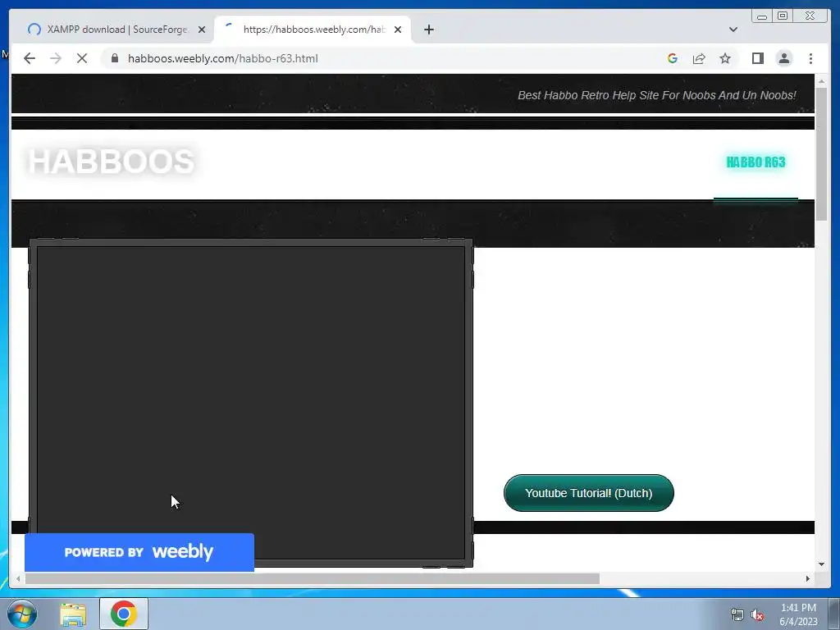Click the vertical scrollbar thumb
This screenshot has height=630, width=840.
click(x=822, y=153)
